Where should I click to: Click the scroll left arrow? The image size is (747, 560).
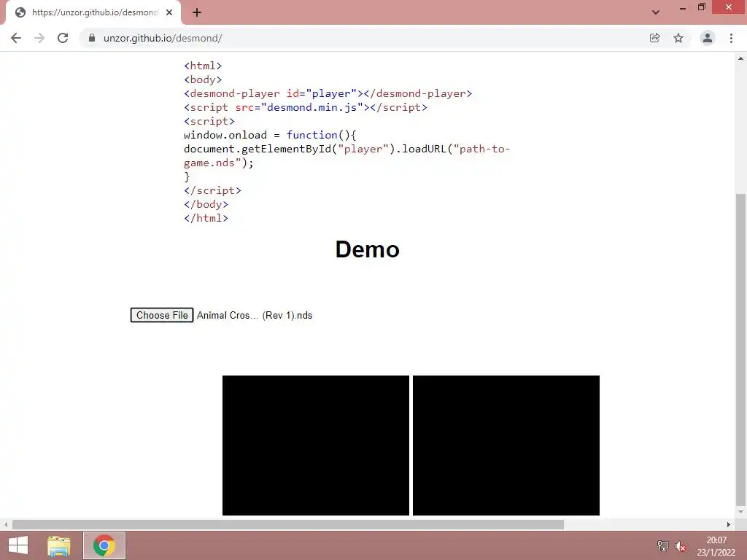click(6, 525)
